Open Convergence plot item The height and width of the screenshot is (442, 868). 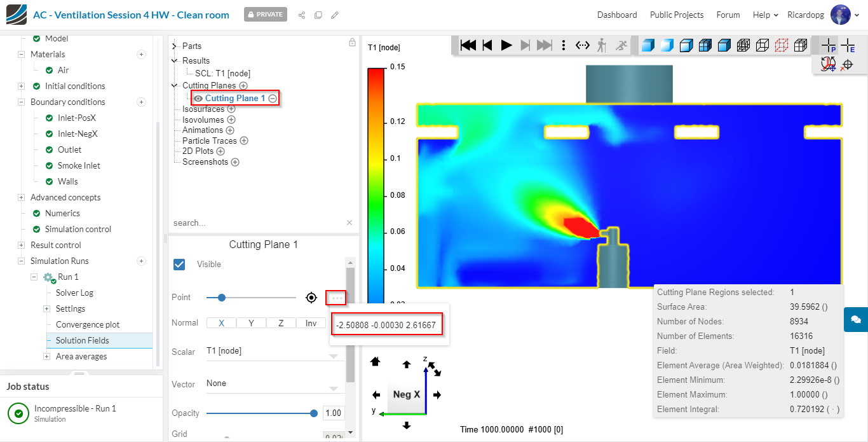88,325
